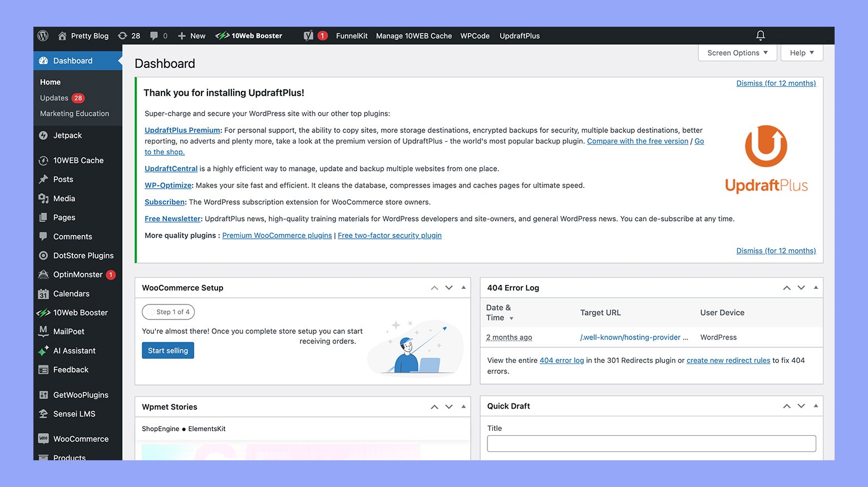
Task: Open the Help dropdown tab
Action: pos(802,53)
